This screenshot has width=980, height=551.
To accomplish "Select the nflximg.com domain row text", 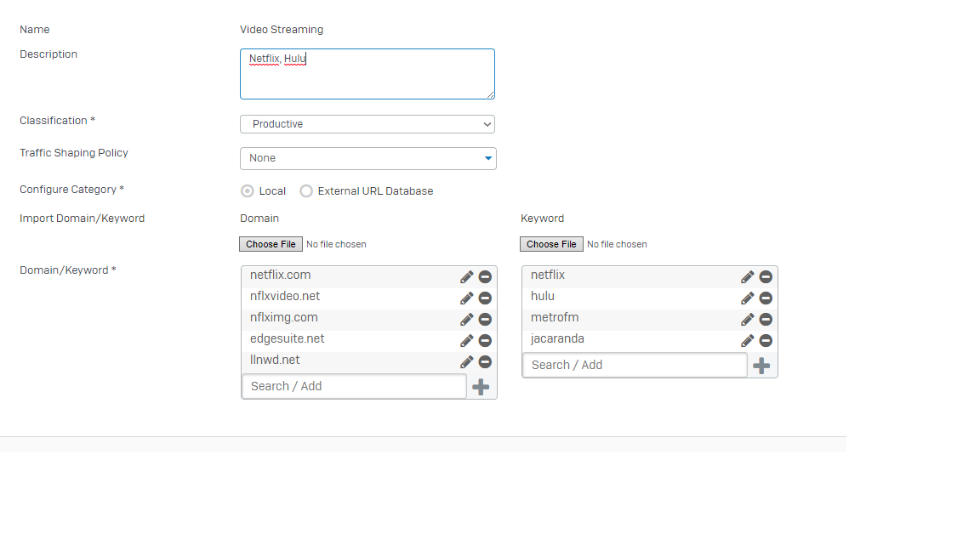I will tap(284, 317).
